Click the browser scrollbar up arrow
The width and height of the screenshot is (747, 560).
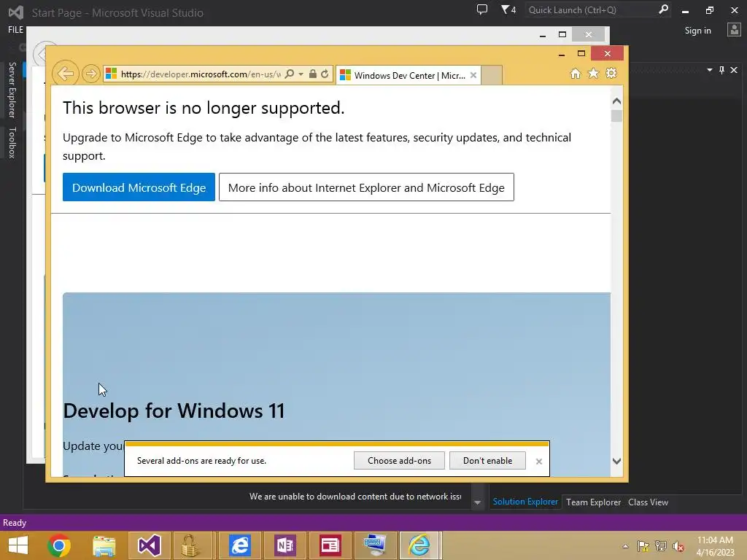point(616,101)
